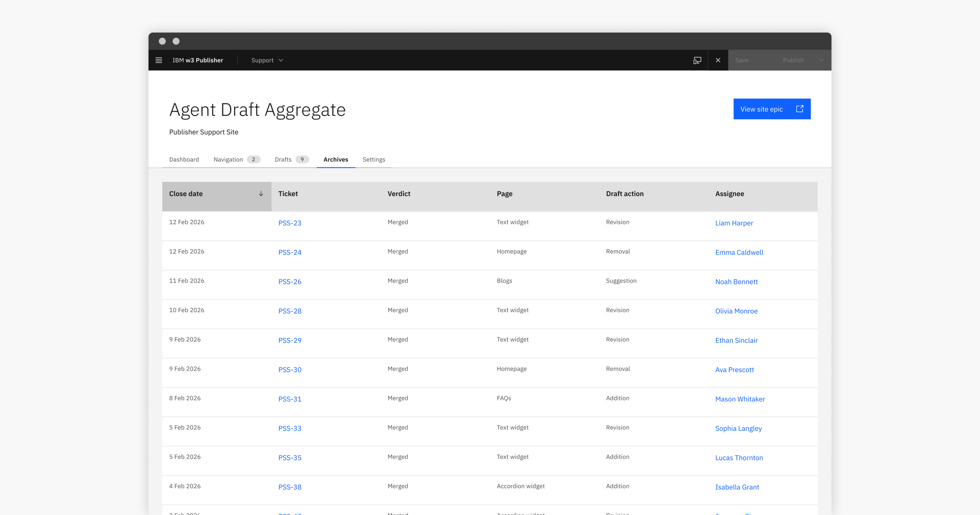Screen dimensions: 980x515
Task: Open ticket PSS-31 link
Action: click(290, 399)
